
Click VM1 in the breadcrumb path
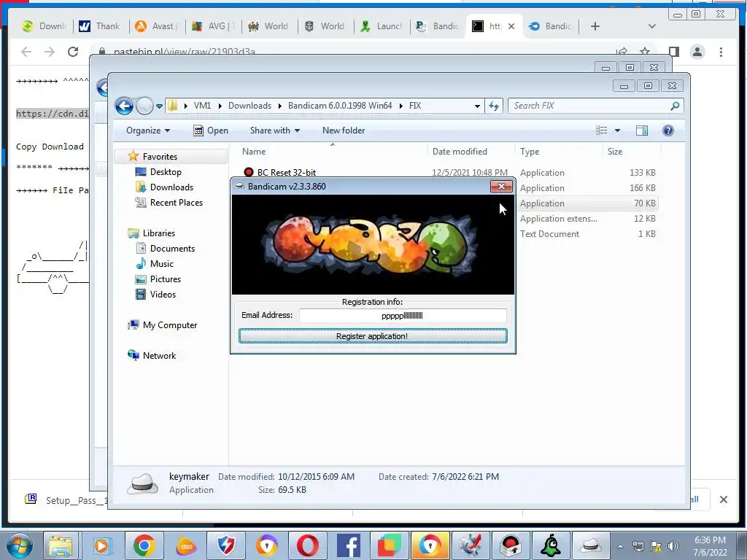click(202, 106)
